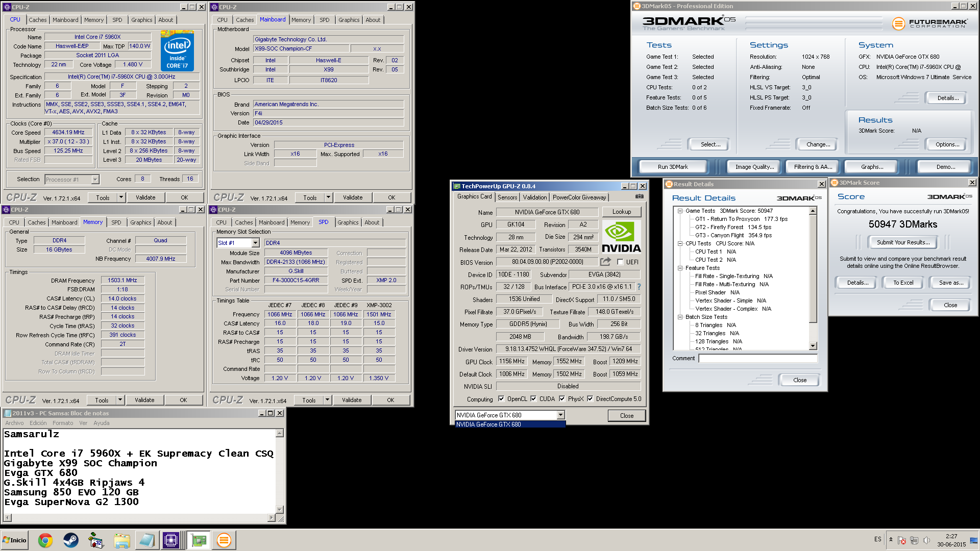Click the volume speaker tray icon
The image size is (980, 551).
[926, 540]
